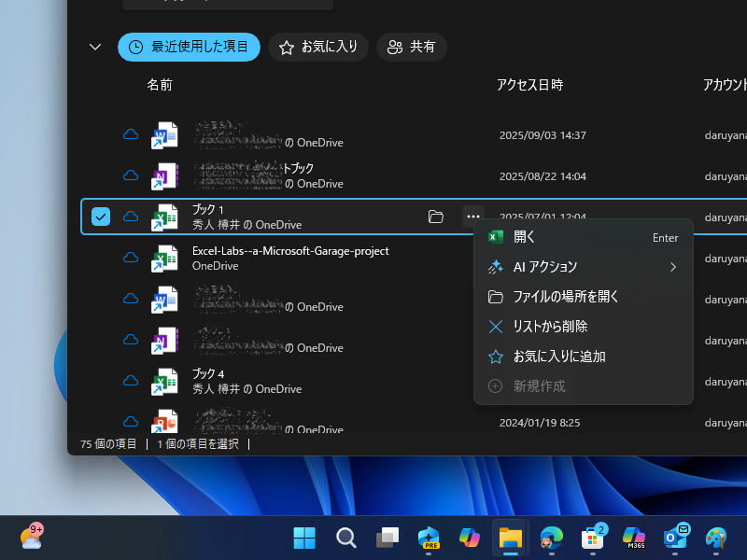Click お気に入りに追加 to favorite ブック 1
The height and width of the screenshot is (560, 747).
(x=584, y=356)
